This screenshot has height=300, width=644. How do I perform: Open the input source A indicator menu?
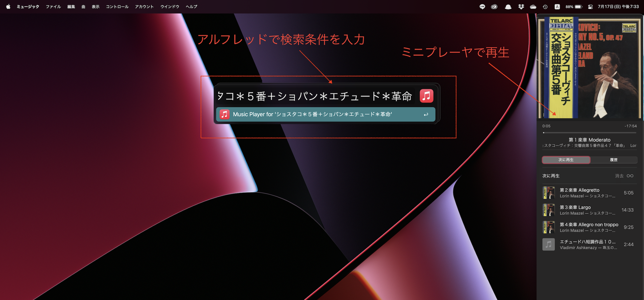tap(557, 7)
